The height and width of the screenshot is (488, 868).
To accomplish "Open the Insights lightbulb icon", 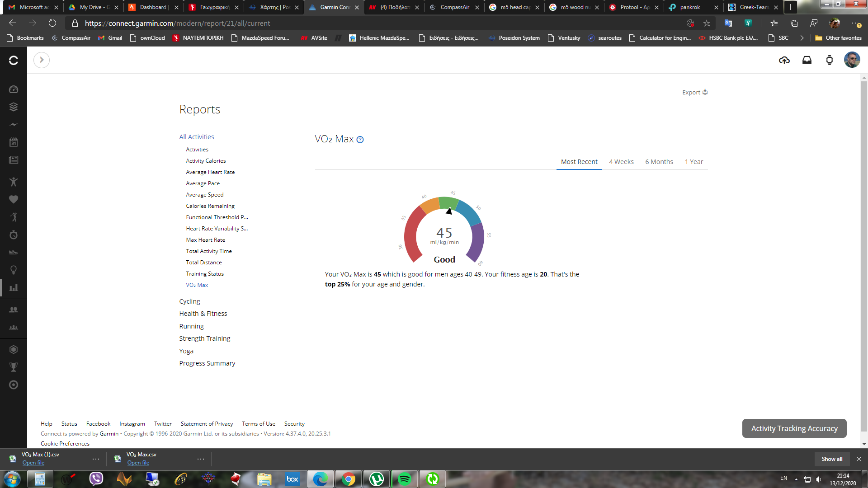I will click(14, 270).
